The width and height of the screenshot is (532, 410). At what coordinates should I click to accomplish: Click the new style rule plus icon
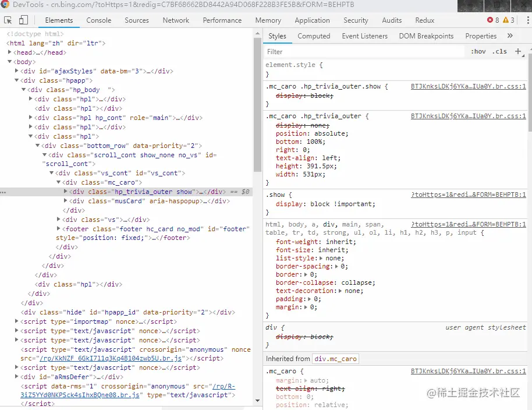coord(518,52)
